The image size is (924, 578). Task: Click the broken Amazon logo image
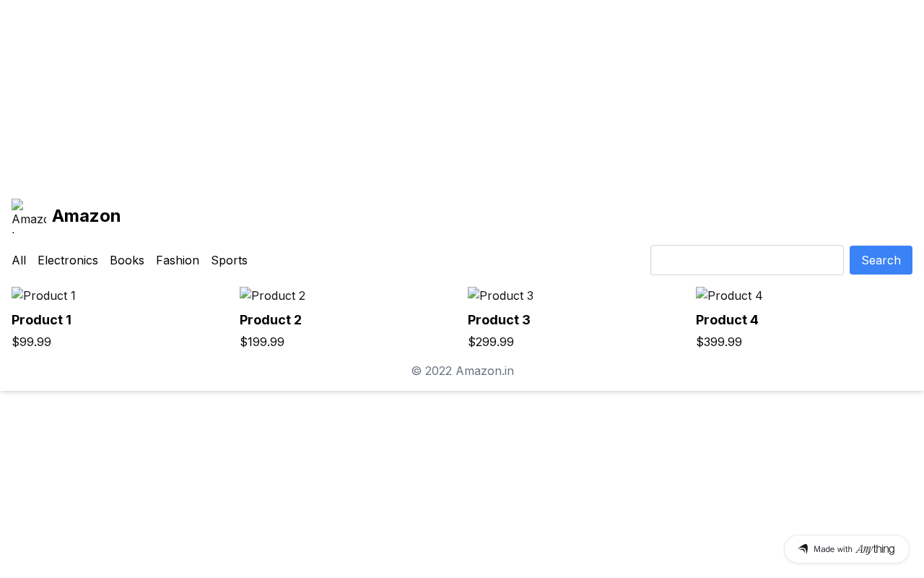(x=29, y=216)
